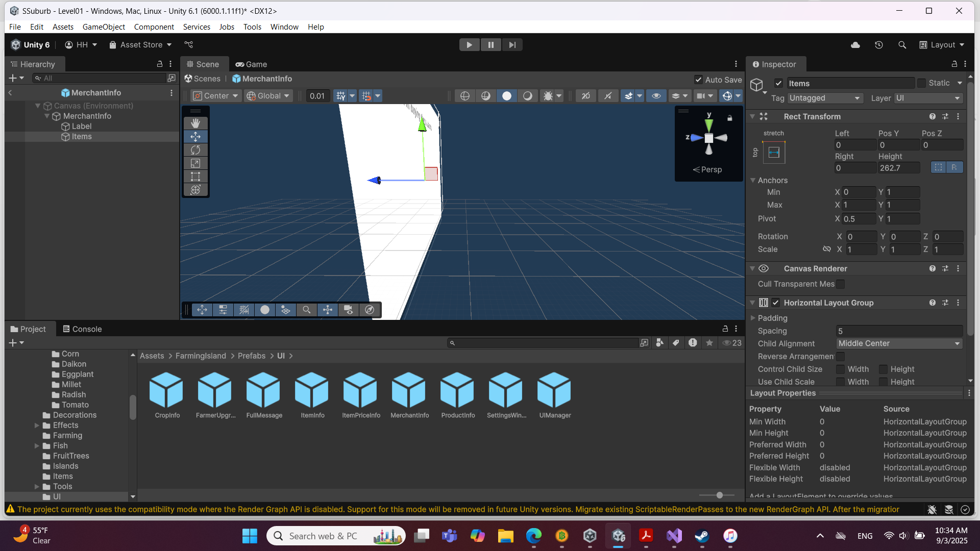The image size is (980, 551).
Task: Expand the Padding section
Action: [x=753, y=318]
